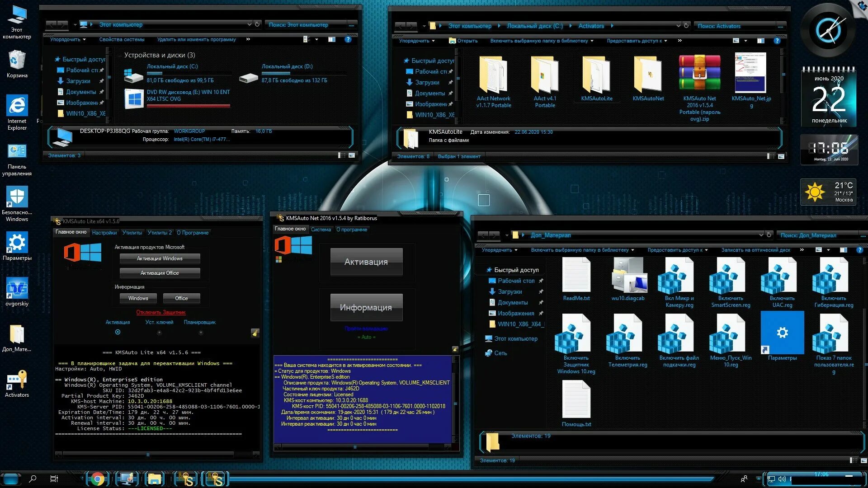The width and height of the screenshot is (868, 488).
Task: Select Локальный диск (D:) drive icon
Action: point(249,77)
